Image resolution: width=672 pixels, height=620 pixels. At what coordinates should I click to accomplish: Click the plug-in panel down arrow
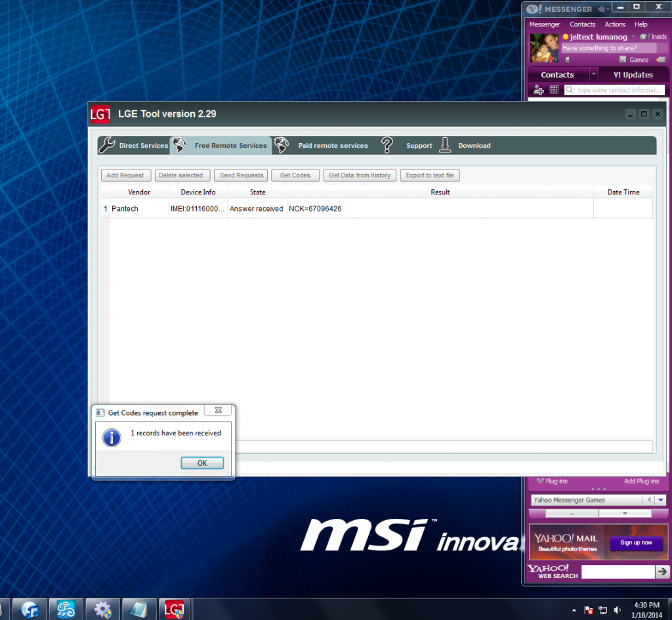click(625, 514)
